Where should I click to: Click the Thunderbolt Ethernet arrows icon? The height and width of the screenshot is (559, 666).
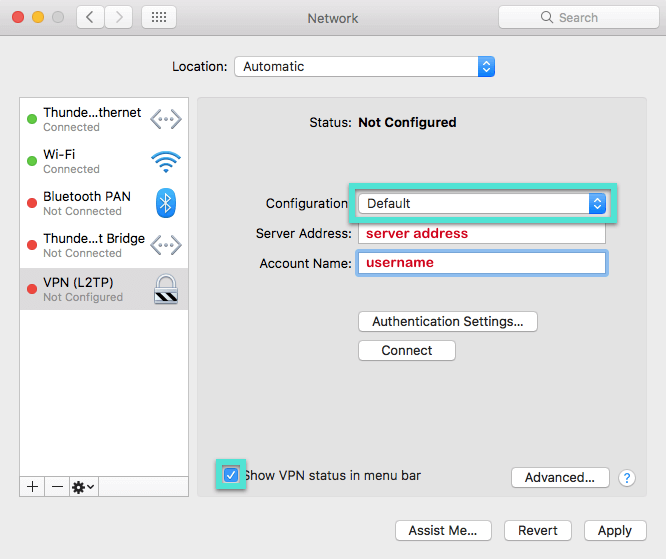[165, 119]
